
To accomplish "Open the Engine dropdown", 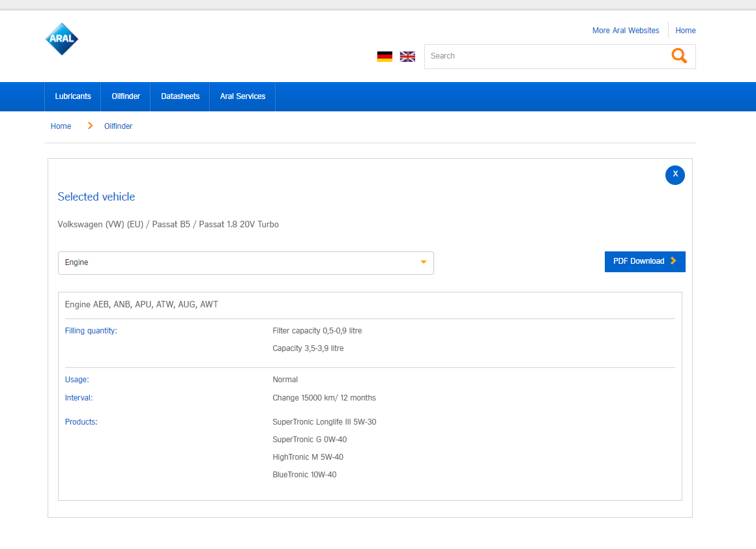I will point(246,262).
